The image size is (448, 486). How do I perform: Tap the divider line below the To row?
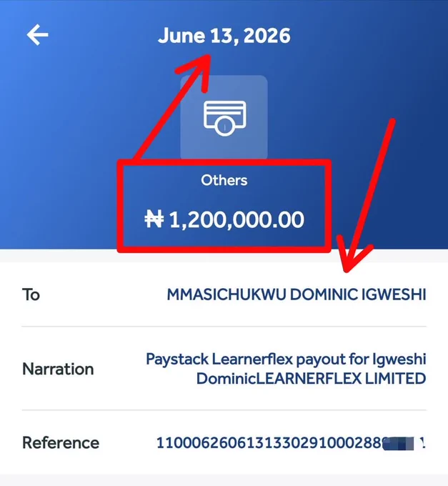point(224,327)
